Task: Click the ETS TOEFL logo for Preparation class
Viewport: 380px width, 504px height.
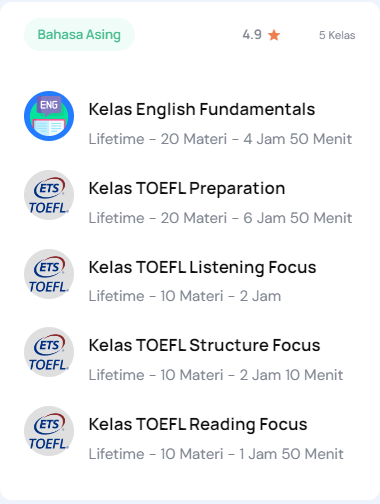Action: click(49, 195)
